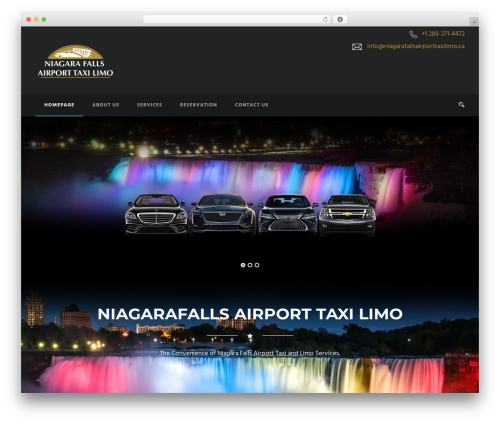Image resolution: width=500 pixels, height=423 pixels.
Task: Maximize window with green button
Action: point(44,19)
